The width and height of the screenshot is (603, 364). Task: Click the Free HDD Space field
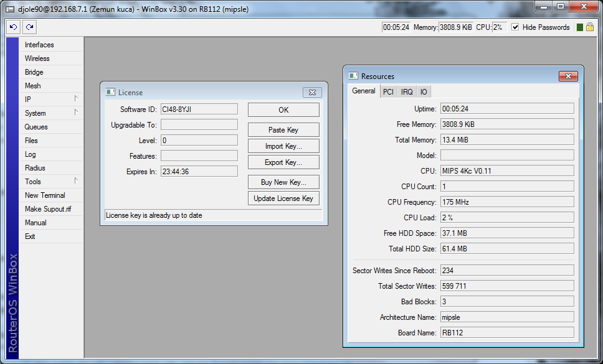(507, 233)
